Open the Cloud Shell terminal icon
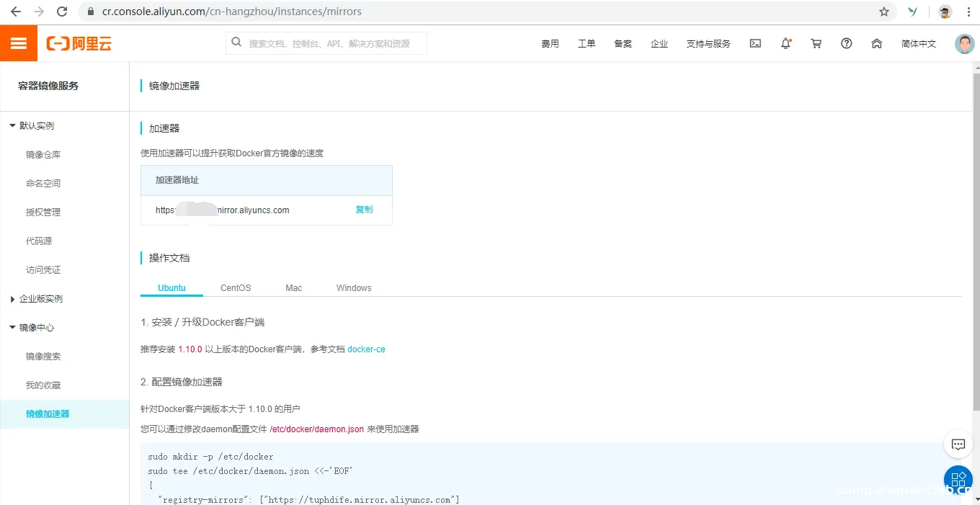 755,43
